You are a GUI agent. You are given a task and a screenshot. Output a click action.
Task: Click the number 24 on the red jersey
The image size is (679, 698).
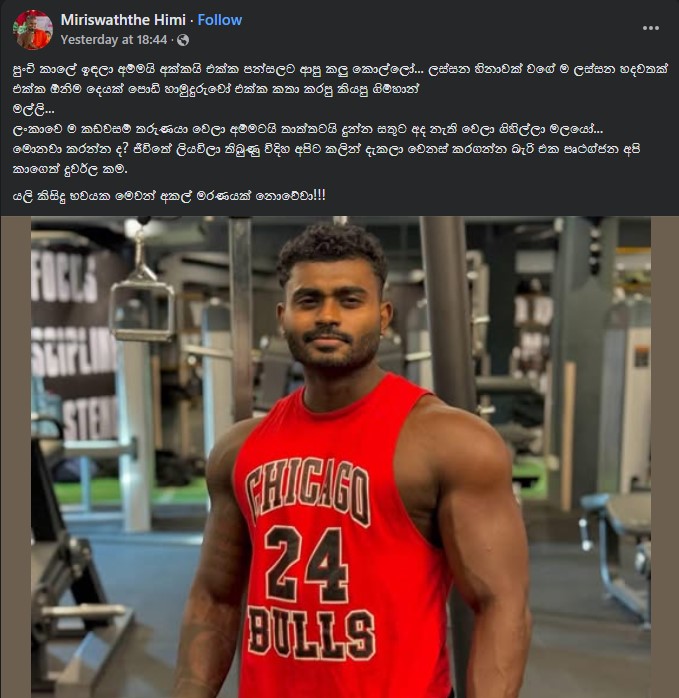point(307,564)
